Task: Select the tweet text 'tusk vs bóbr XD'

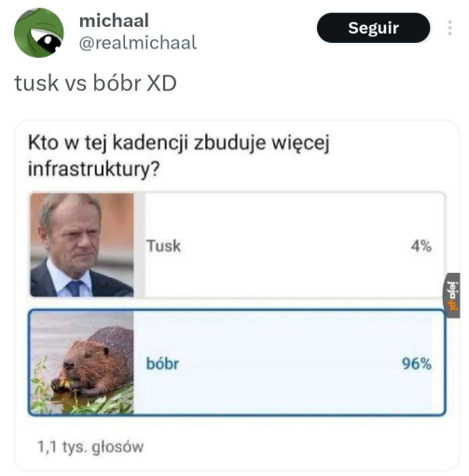Action: click(96, 83)
